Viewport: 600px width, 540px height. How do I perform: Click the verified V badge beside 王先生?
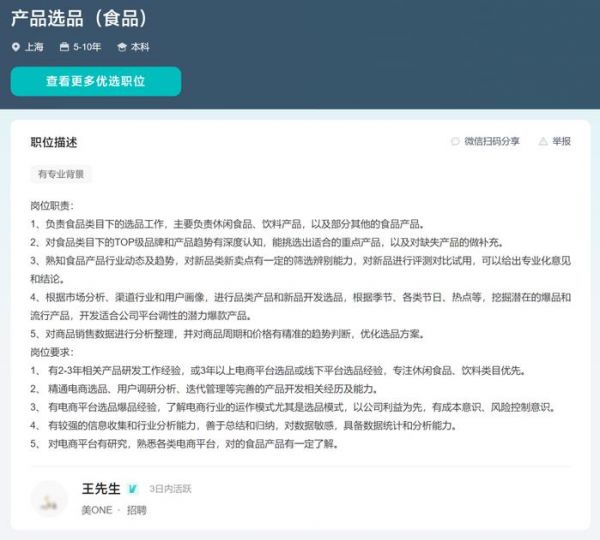pos(133,489)
